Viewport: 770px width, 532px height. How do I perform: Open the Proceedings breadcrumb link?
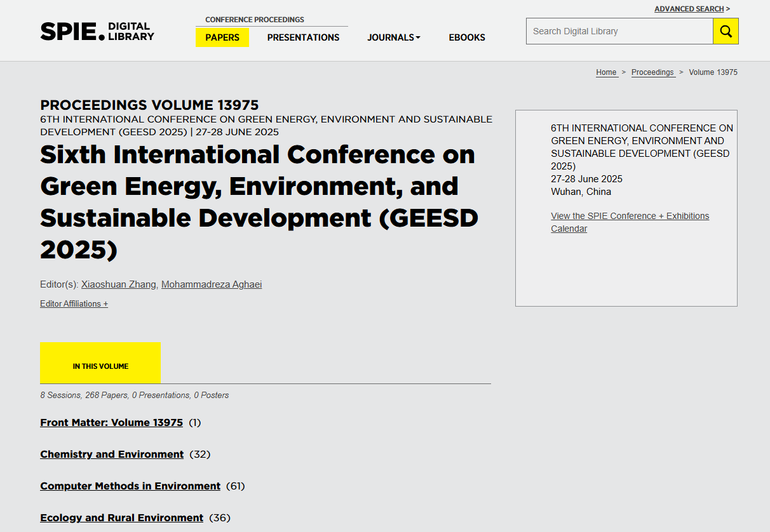pyautogui.click(x=652, y=72)
